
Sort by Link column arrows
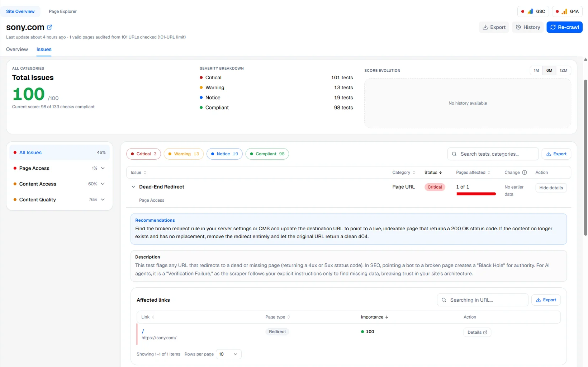(153, 317)
